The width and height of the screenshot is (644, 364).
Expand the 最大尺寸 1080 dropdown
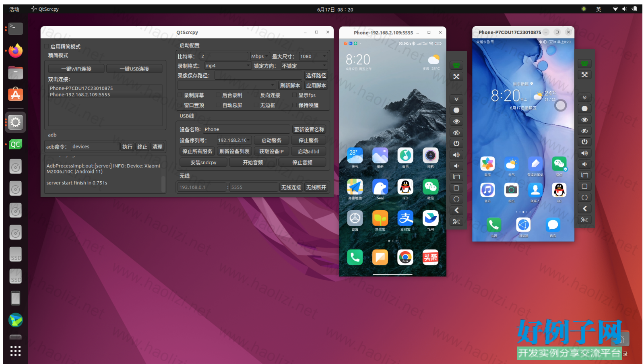coord(313,56)
